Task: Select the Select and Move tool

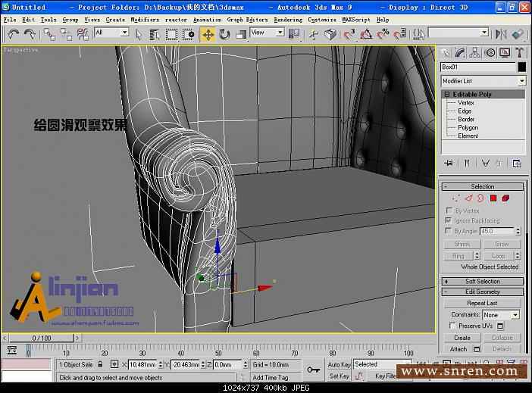Action: tap(208, 33)
